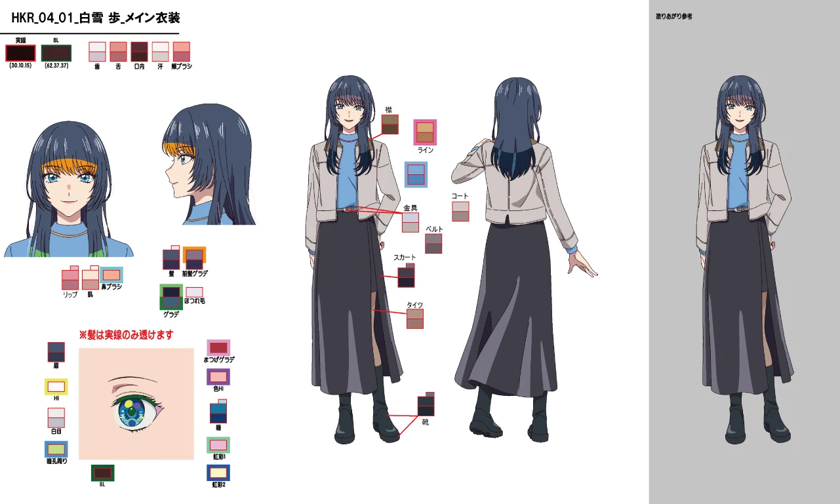The height and width of the screenshot is (504, 840).
Task: Click the リップ lip color swatch
Action: 70,279
